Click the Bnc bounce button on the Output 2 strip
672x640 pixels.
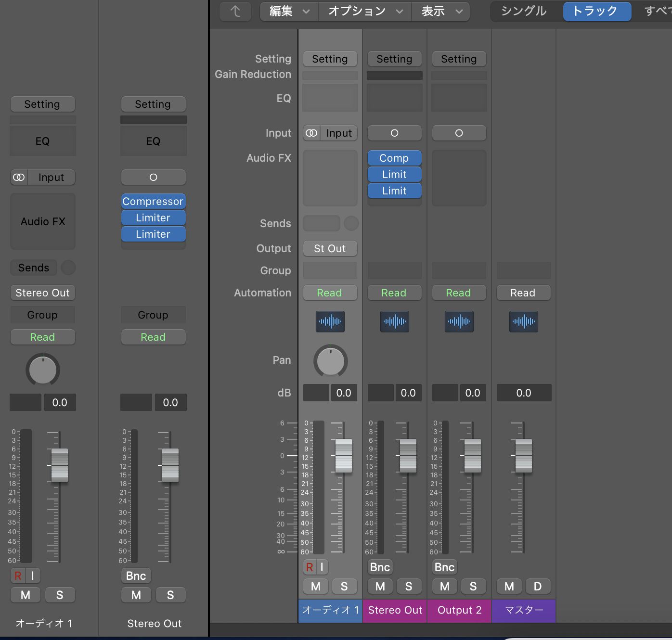[444, 567]
